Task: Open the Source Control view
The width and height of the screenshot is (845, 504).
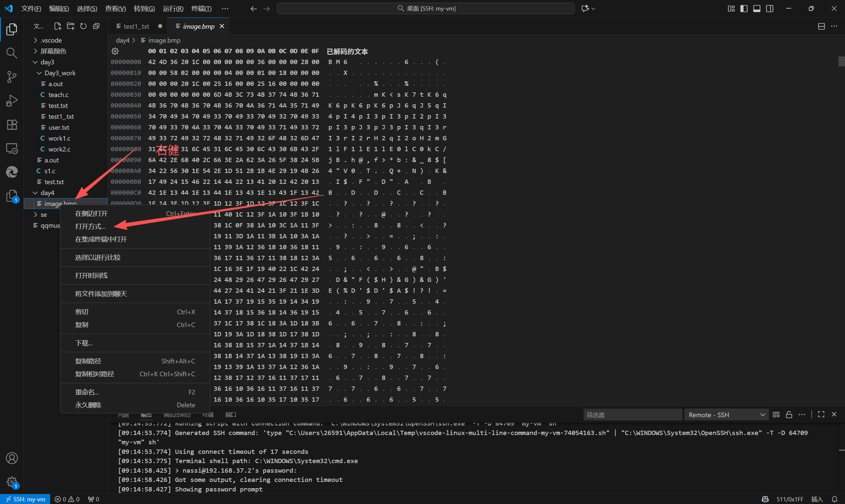Action: point(12,77)
